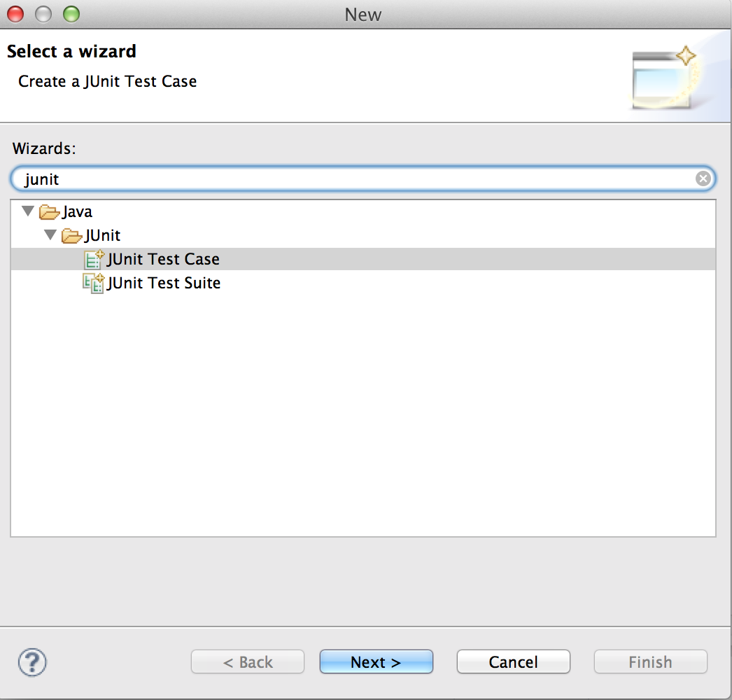Zoom the window with the green button

[71, 14]
